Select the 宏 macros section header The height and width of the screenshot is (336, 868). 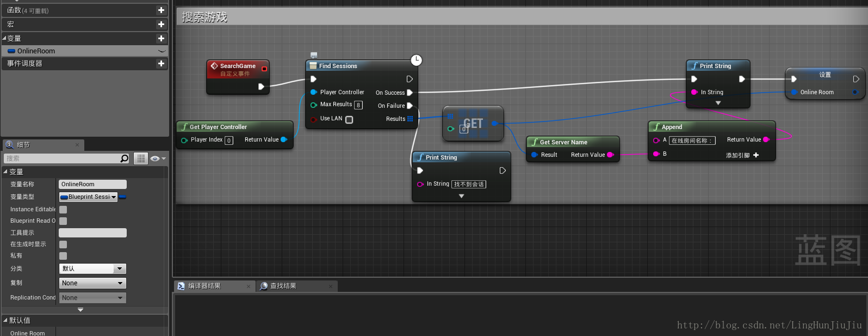tap(84, 25)
